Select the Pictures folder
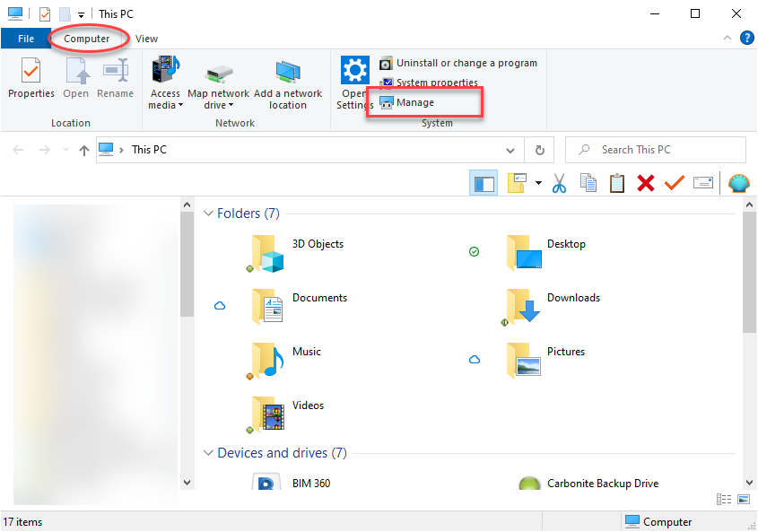The image size is (758, 532). 545,360
